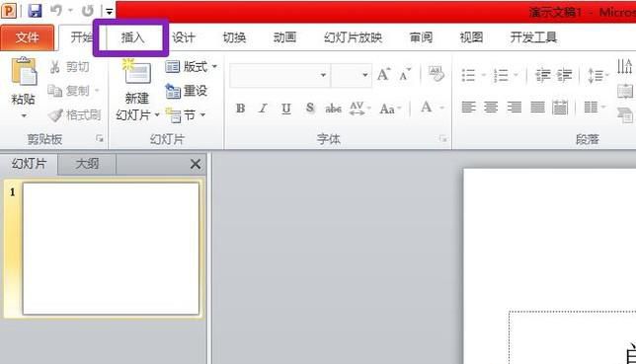Redo the last action

(87, 11)
